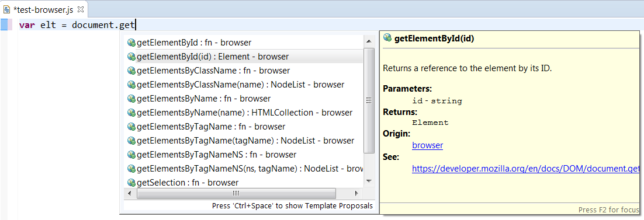
Task: Click globe icon beside getElementsByTagName(tagName)
Action: [x=131, y=141]
